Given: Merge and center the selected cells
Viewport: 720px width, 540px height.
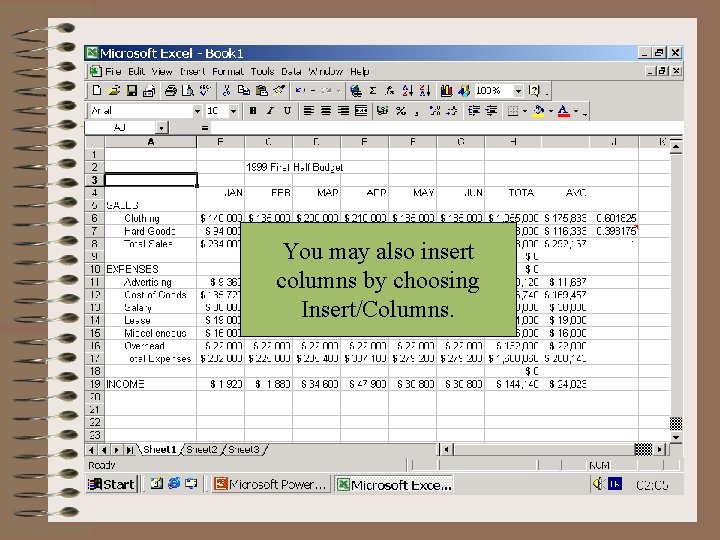Looking at the screenshot, I should tap(361, 111).
